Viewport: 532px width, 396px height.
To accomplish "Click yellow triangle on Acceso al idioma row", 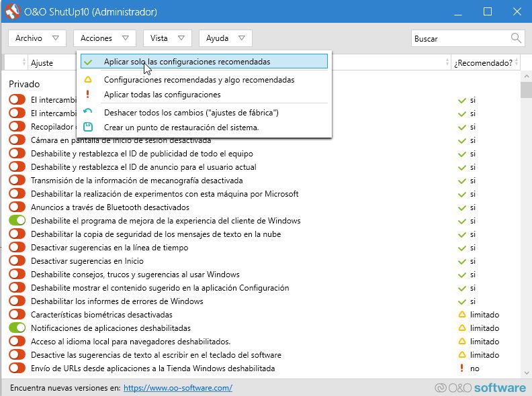I will (461, 342).
